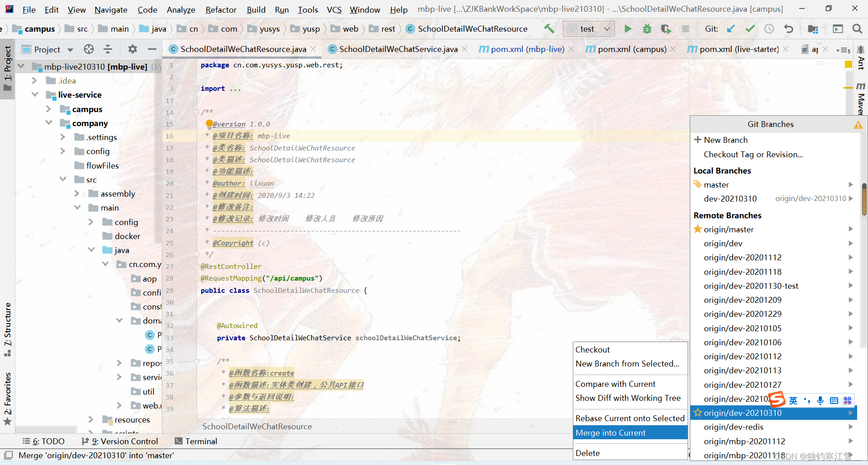
Task: Run with coverage shield icon
Action: coord(666,29)
